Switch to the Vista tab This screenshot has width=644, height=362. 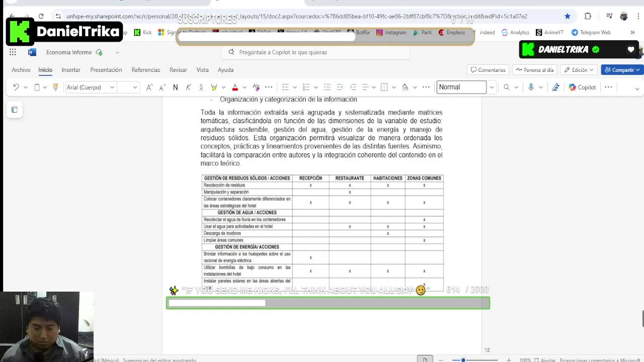(202, 70)
